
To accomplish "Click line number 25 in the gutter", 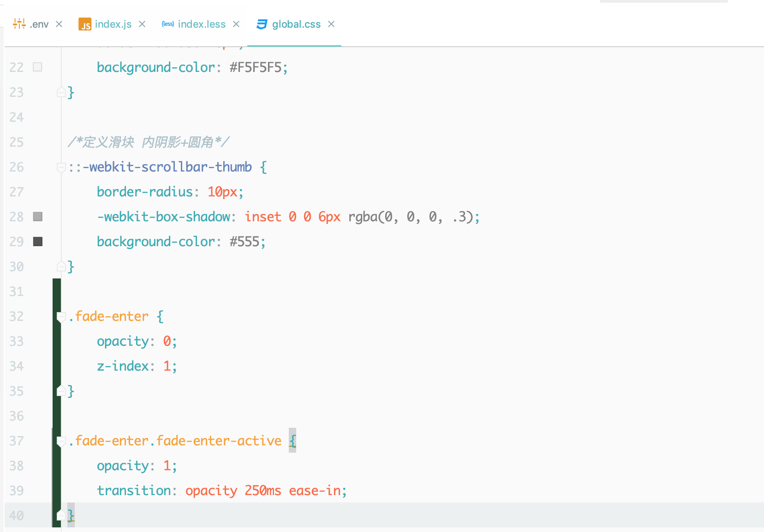I will point(17,142).
